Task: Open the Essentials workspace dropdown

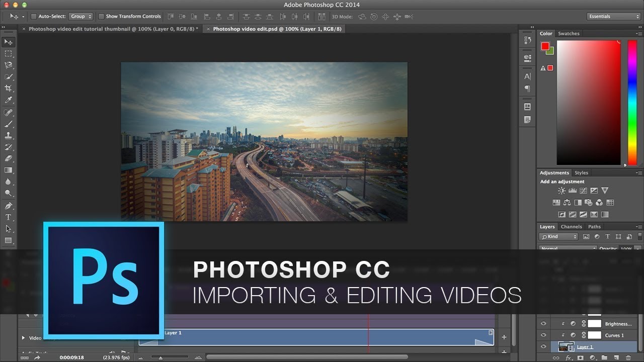Action: [613, 17]
